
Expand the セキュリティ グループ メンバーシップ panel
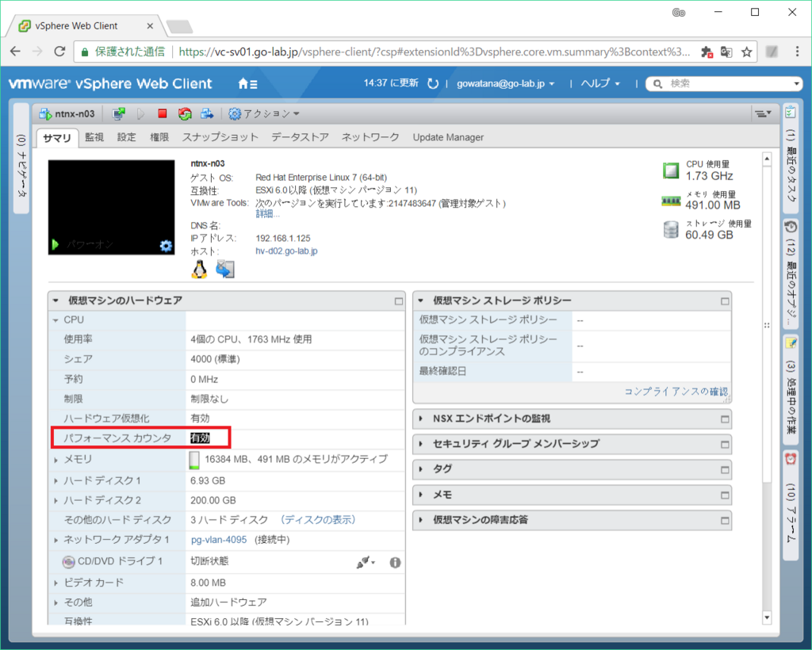(x=421, y=444)
